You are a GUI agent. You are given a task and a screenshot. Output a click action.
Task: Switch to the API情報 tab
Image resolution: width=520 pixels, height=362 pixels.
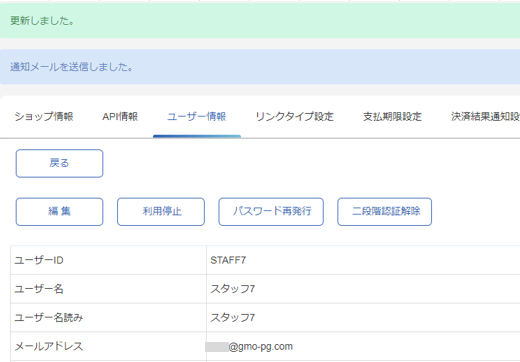[120, 116]
